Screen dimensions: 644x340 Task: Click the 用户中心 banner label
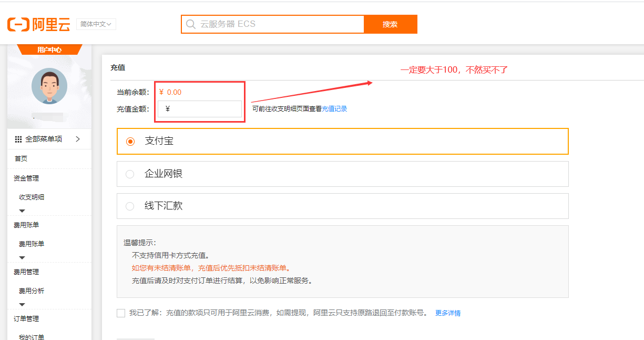tap(49, 50)
